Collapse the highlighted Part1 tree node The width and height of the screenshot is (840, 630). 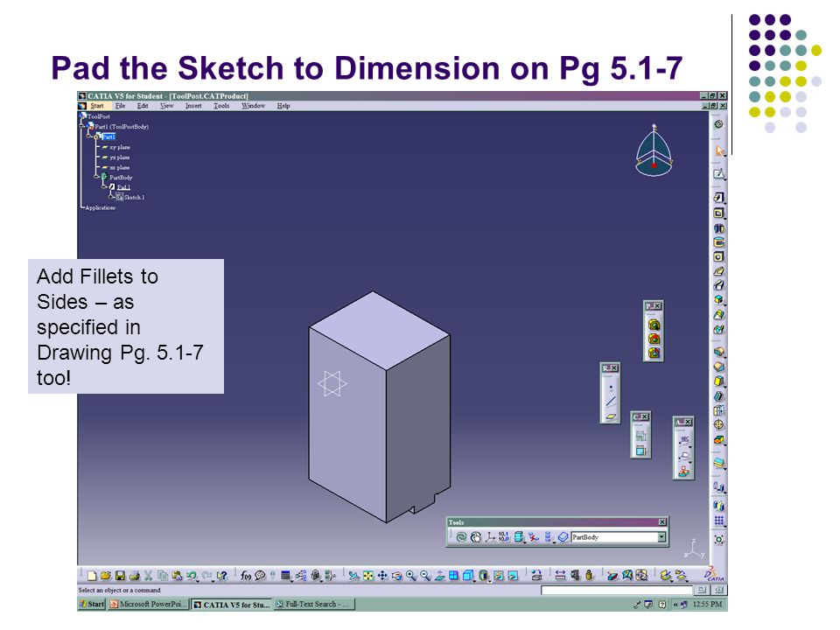[x=89, y=137]
